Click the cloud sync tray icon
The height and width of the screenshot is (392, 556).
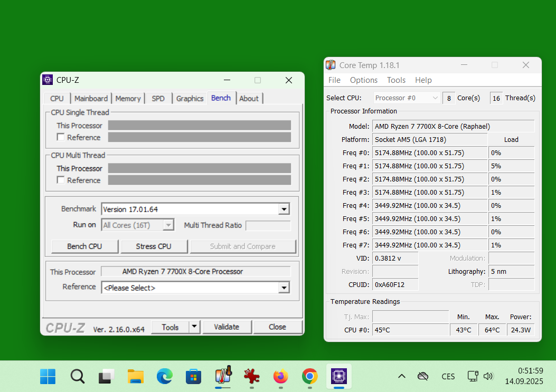(422, 376)
